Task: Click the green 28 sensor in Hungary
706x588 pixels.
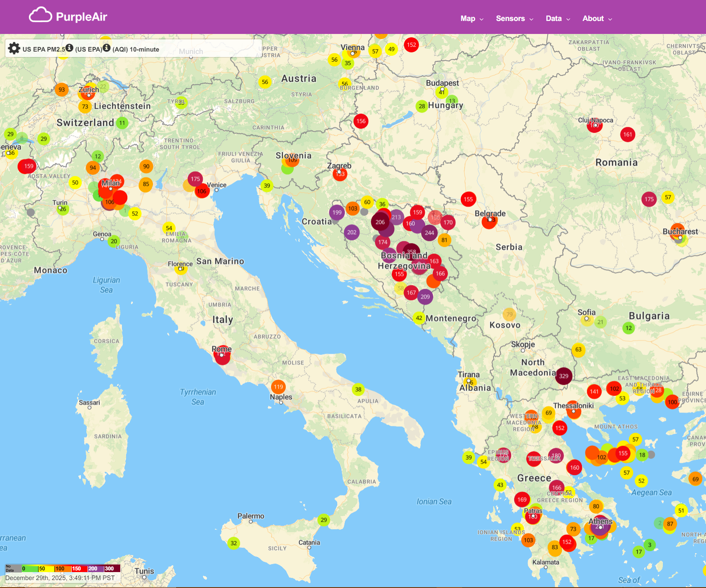Action: coord(422,106)
